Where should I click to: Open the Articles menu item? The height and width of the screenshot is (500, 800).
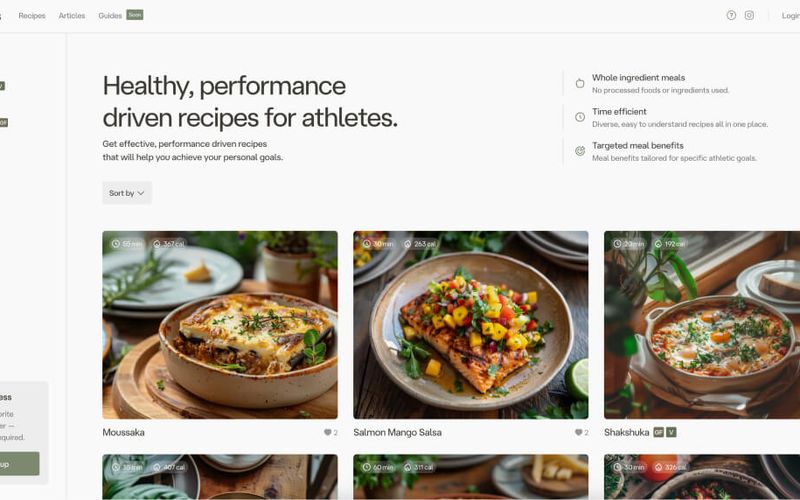(72, 16)
